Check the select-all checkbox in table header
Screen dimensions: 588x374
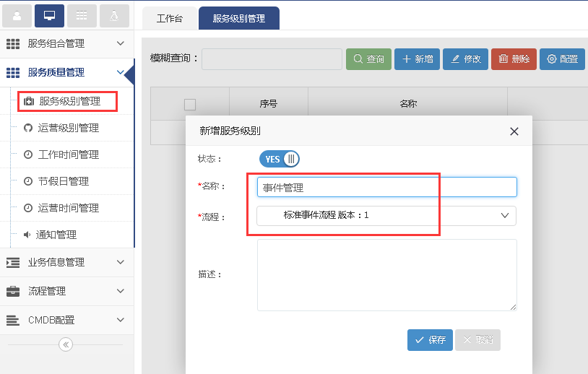[x=190, y=104]
